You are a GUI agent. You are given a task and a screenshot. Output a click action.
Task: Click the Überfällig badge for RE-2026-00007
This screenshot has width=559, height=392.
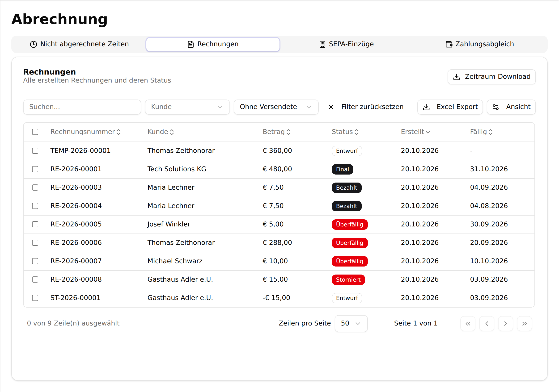tap(350, 261)
